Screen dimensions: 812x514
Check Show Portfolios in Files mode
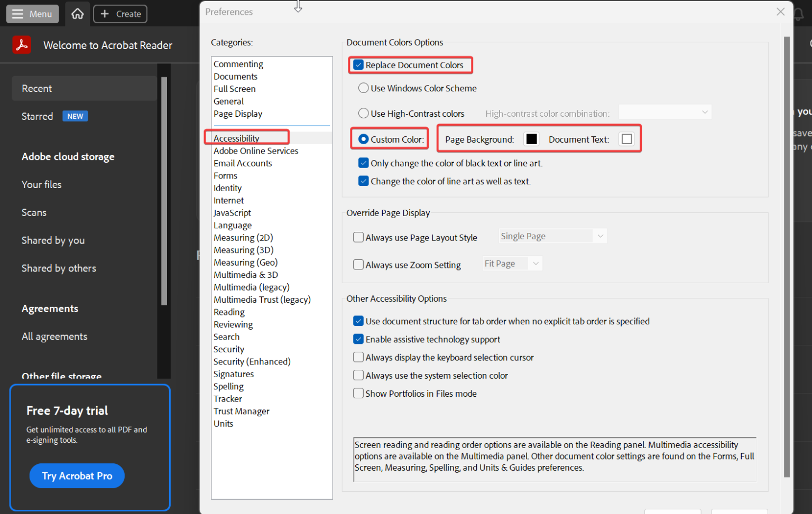[x=358, y=393]
